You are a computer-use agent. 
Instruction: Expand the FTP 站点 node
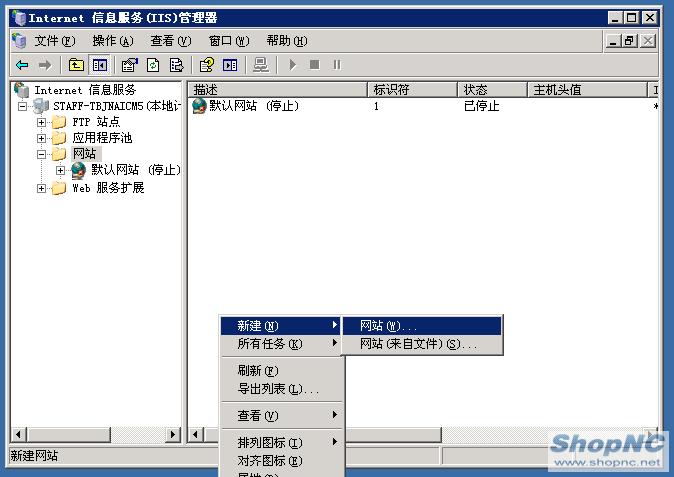click(x=41, y=122)
